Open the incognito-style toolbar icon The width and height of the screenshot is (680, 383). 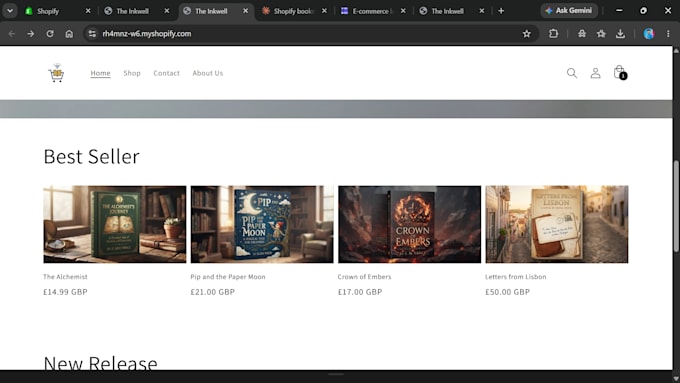click(x=582, y=33)
